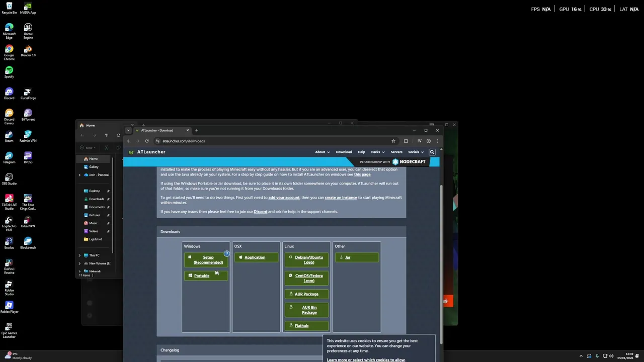Select the Blockbench desktop icon
Screen dimensions: 644x362
tap(28, 243)
